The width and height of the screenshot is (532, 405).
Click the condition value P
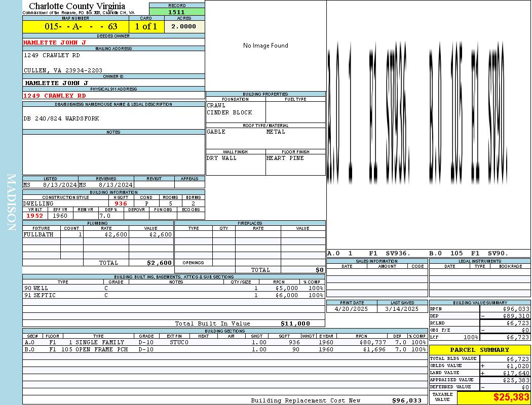coord(146,204)
